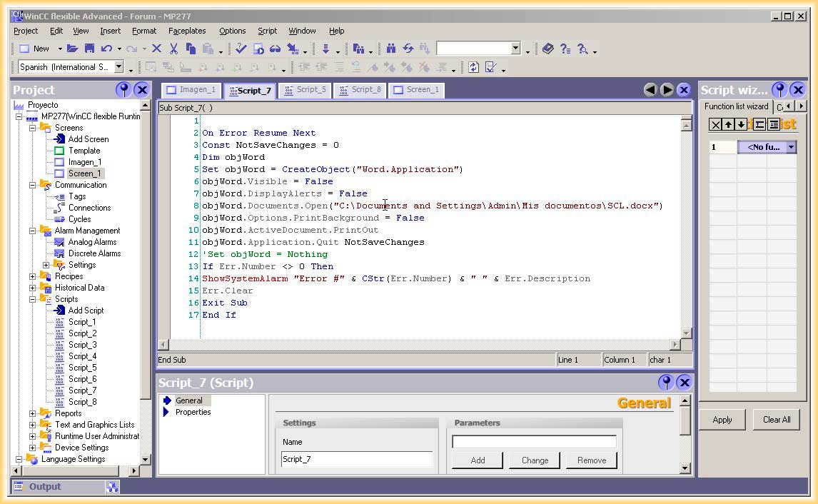Pin the Project panel

123,89
